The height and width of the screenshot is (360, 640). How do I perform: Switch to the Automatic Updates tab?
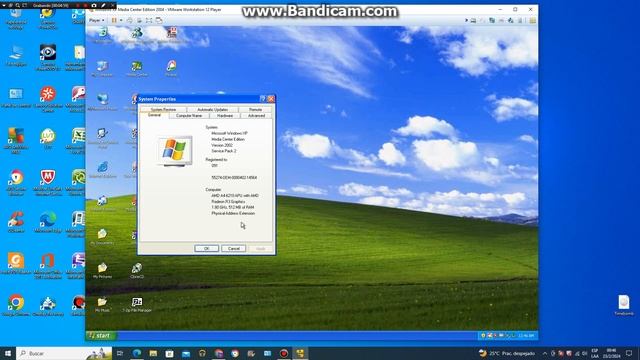(x=212, y=109)
